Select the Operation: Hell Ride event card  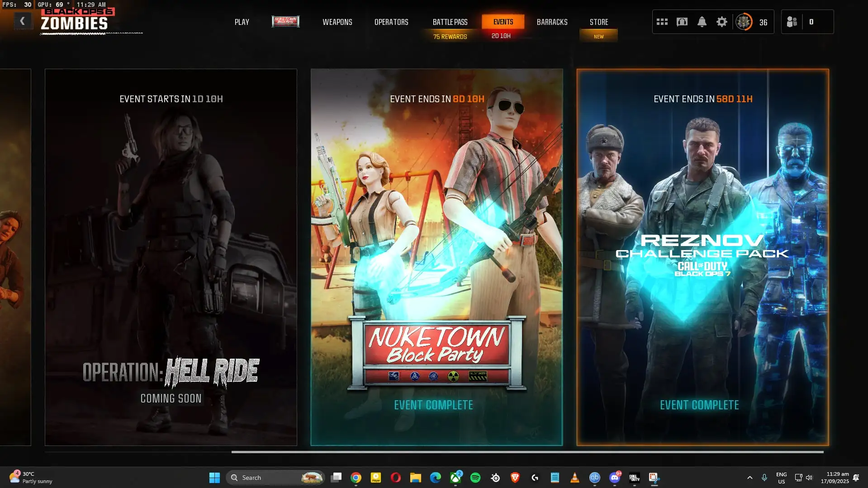pyautogui.click(x=171, y=257)
